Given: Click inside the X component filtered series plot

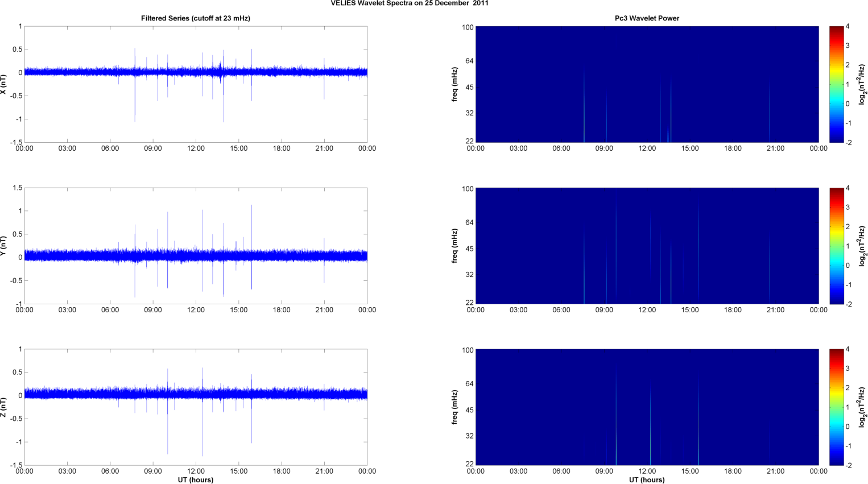Looking at the screenshot, I should 196,84.
